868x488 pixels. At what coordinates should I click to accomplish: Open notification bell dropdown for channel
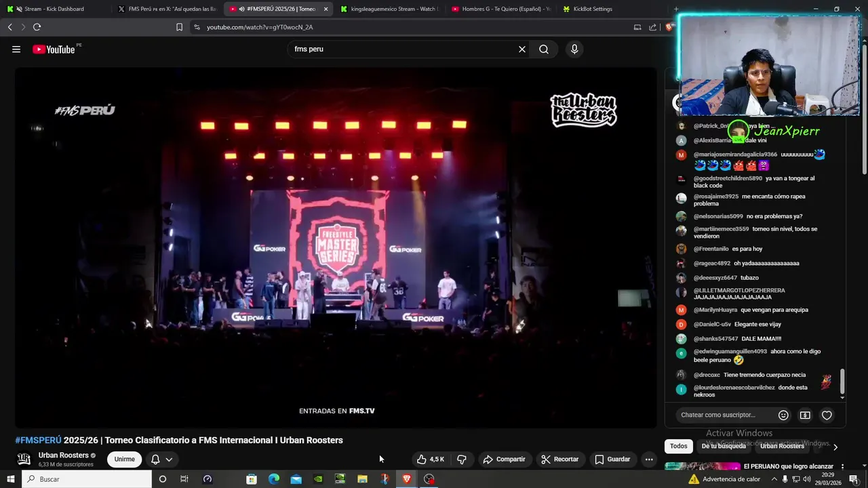(x=161, y=460)
